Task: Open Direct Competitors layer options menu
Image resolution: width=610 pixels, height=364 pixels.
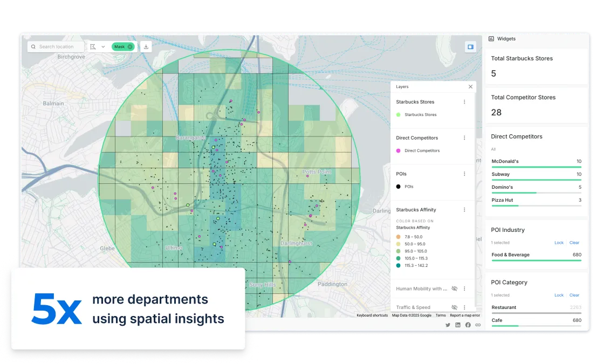Action: click(x=464, y=138)
